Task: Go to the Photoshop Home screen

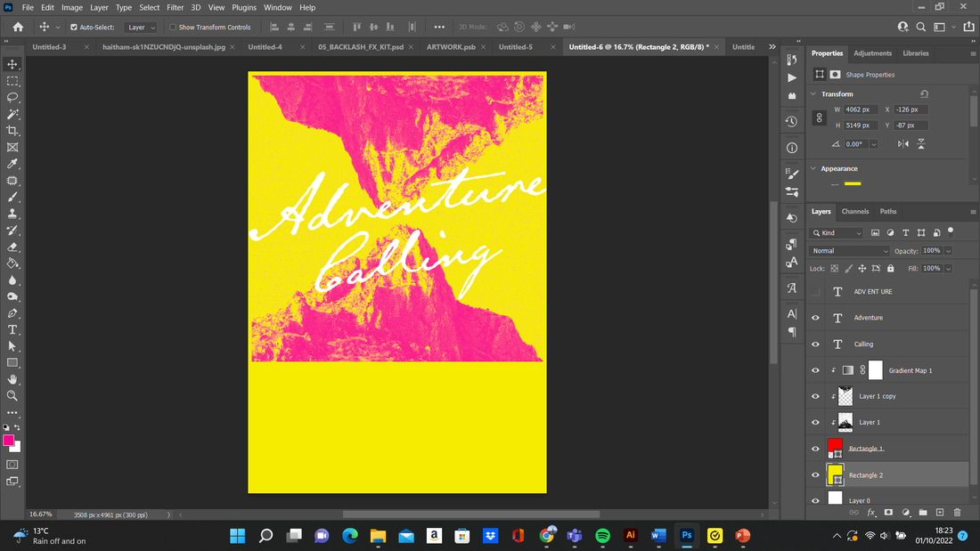Action: [18, 27]
